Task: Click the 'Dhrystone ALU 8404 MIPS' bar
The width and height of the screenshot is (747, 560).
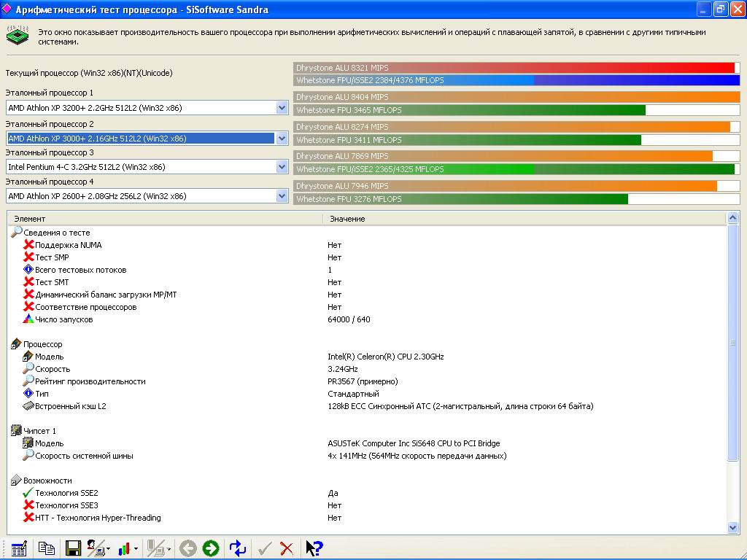Action: 516,97
